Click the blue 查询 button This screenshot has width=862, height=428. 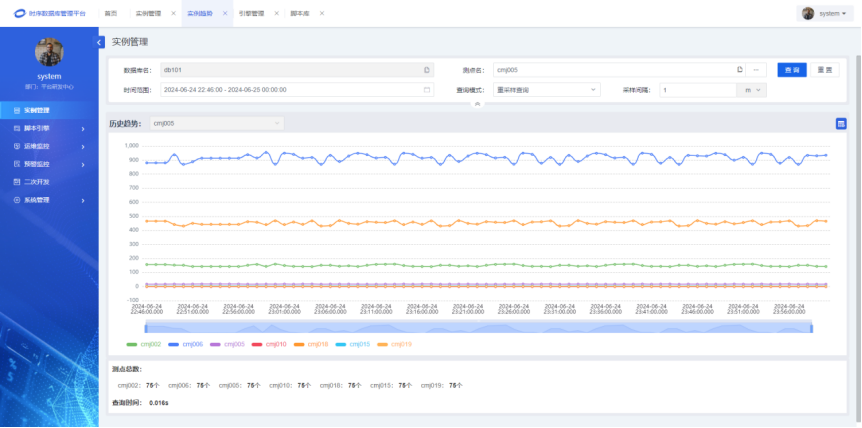pos(791,70)
